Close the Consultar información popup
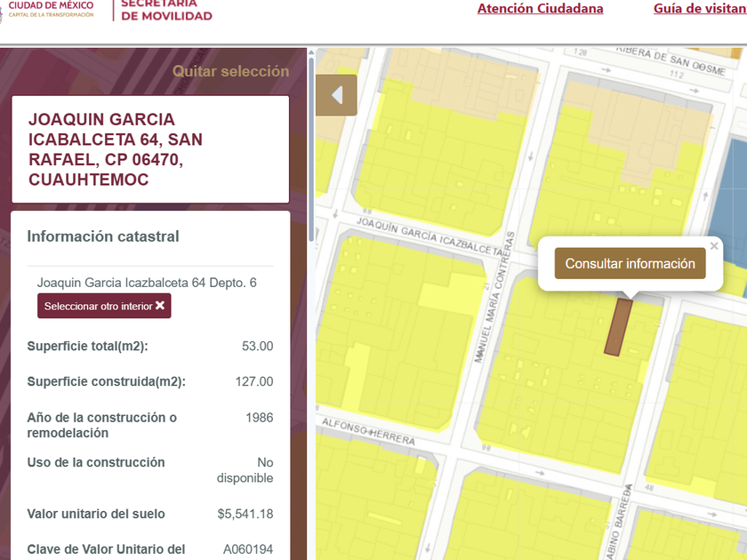 [713, 246]
